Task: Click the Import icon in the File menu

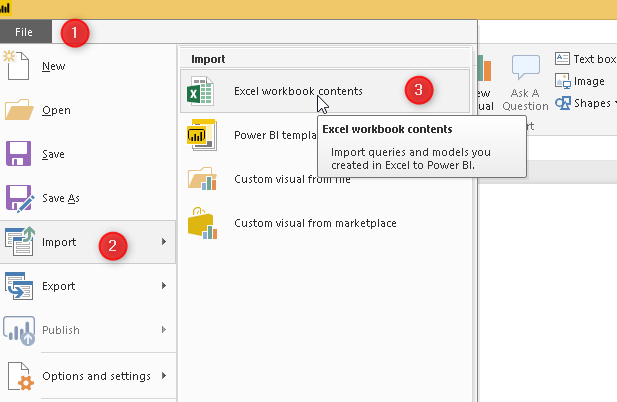Action: pyautogui.click(x=20, y=242)
